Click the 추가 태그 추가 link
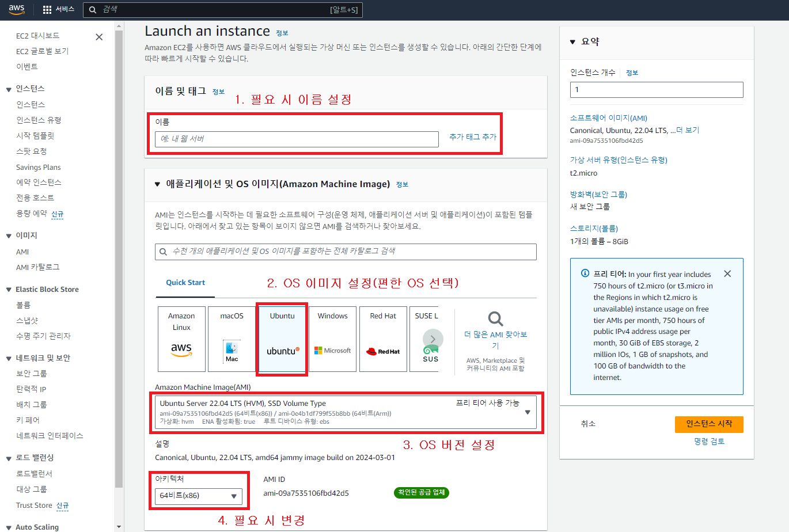The width and height of the screenshot is (789, 532). pos(473,137)
